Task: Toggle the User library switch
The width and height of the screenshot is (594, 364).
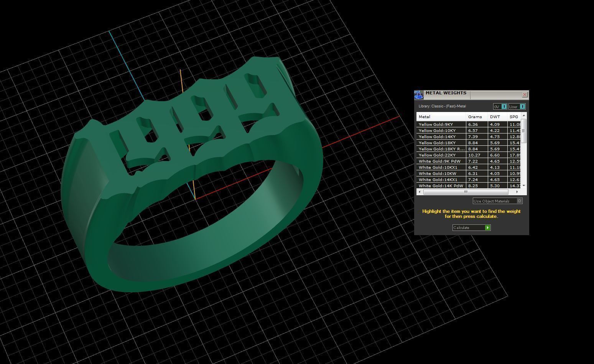Action: tap(517, 107)
